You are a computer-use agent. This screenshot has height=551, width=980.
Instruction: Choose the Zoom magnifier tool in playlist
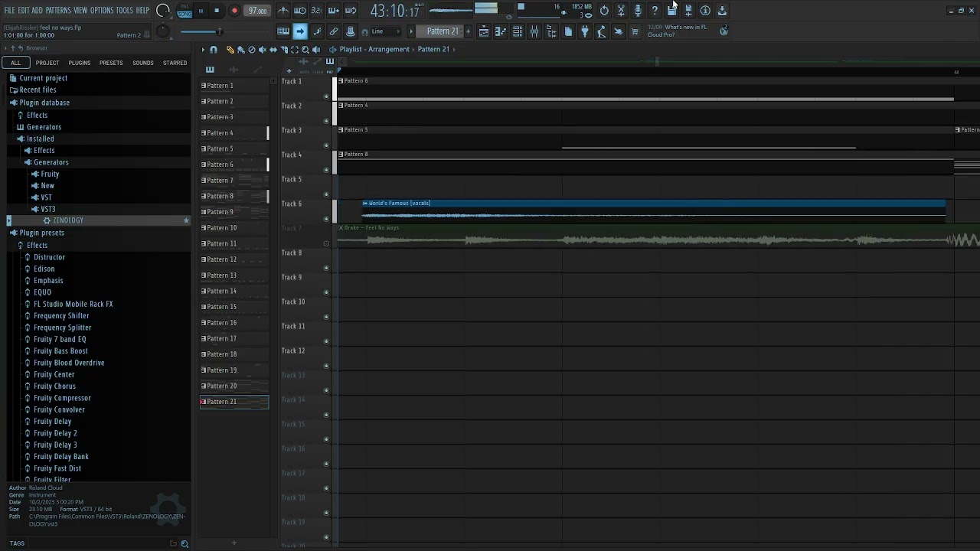coord(305,50)
